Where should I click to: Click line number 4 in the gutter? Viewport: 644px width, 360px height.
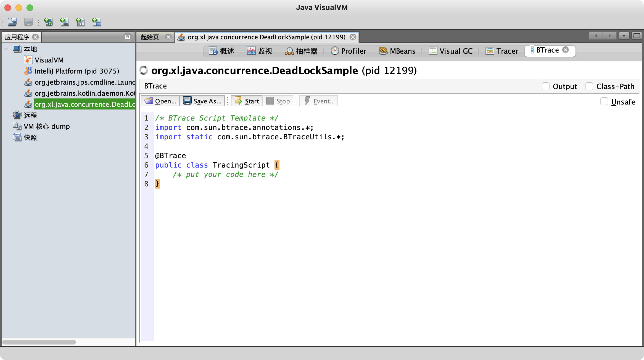click(146, 146)
